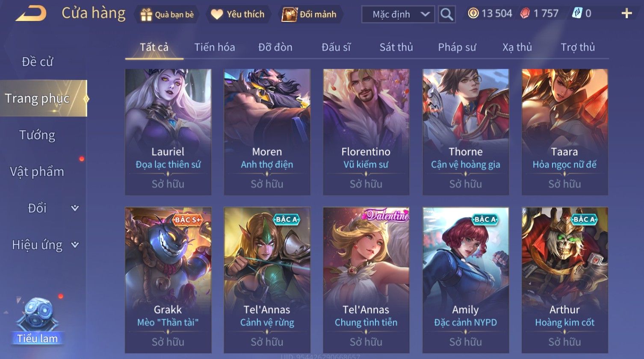Click the gold coin balance icon
Image resolution: width=644 pixels, height=359 pixels.
(473, 14)
